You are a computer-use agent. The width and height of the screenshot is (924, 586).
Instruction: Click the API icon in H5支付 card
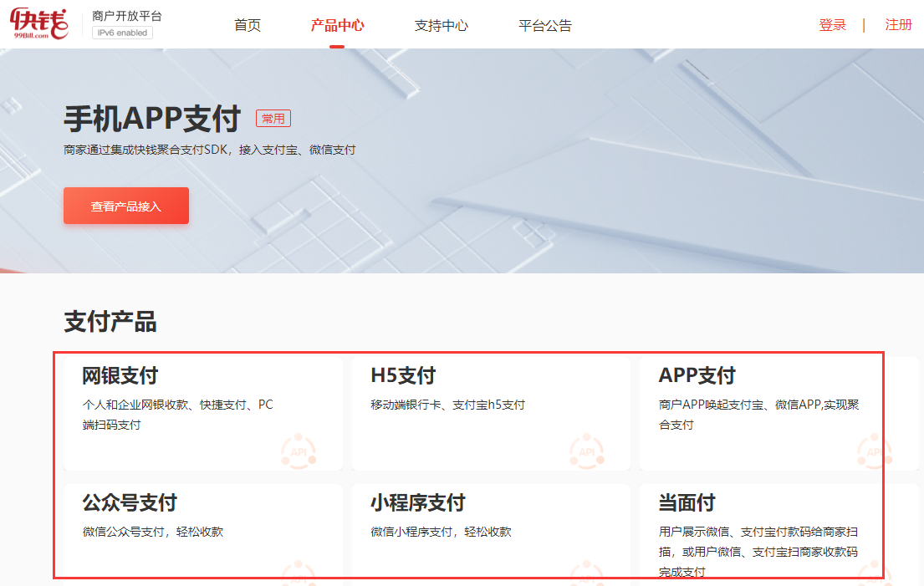(587, 451)
